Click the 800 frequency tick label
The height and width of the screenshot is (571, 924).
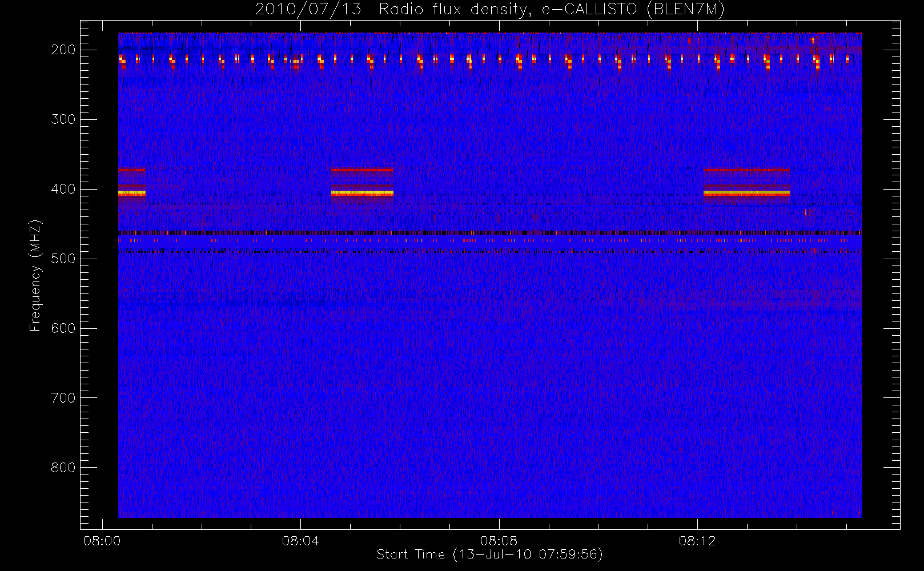[x=63, y=468]
